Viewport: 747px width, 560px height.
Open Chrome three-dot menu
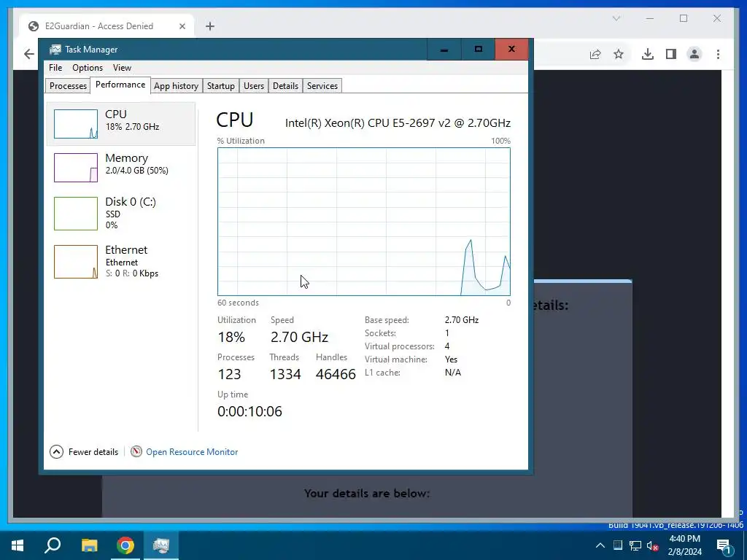pos(718,54)
